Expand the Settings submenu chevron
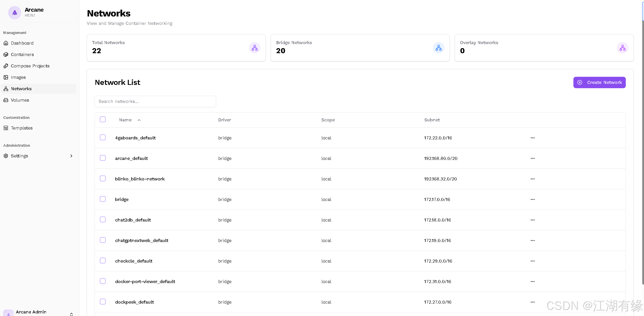644x316 pixels. click(x=71, y=156)
